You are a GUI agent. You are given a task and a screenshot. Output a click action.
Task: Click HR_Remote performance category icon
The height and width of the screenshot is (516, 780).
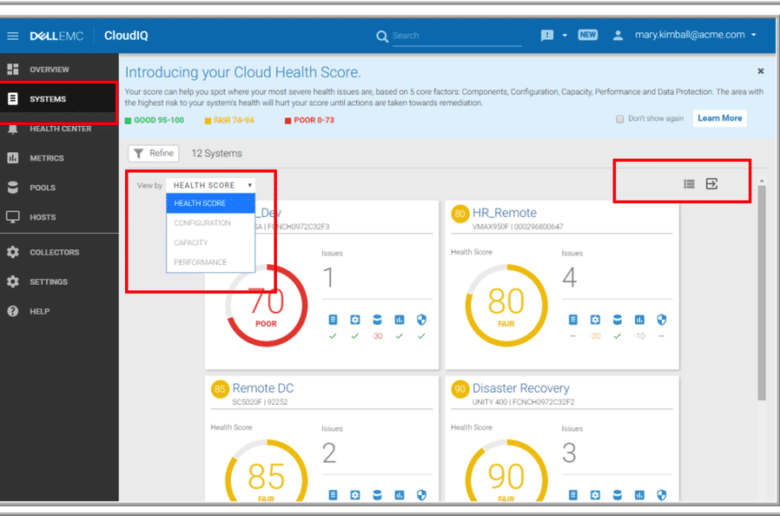click(639, 319)
